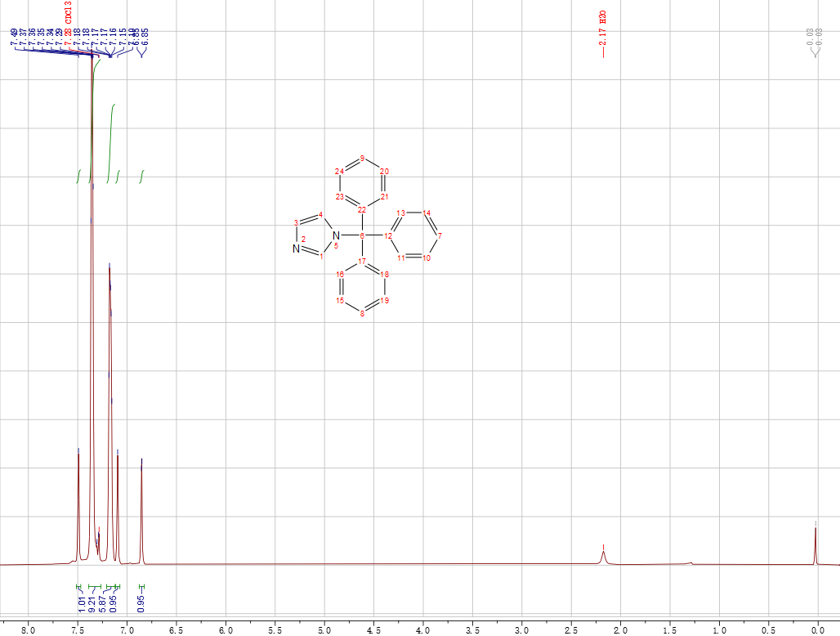Select the imidazole nitrogen atom labeled 2
This screenshot has height=636, width=840.
(x=297, y=249)
